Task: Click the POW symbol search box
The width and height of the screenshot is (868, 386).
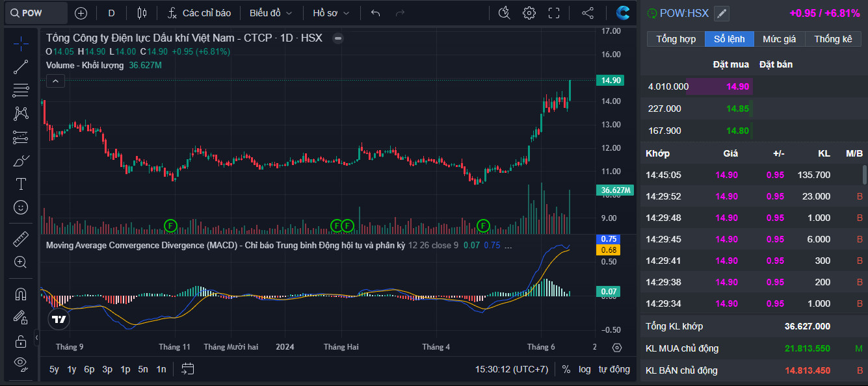Action: click(x=36, y=13)
